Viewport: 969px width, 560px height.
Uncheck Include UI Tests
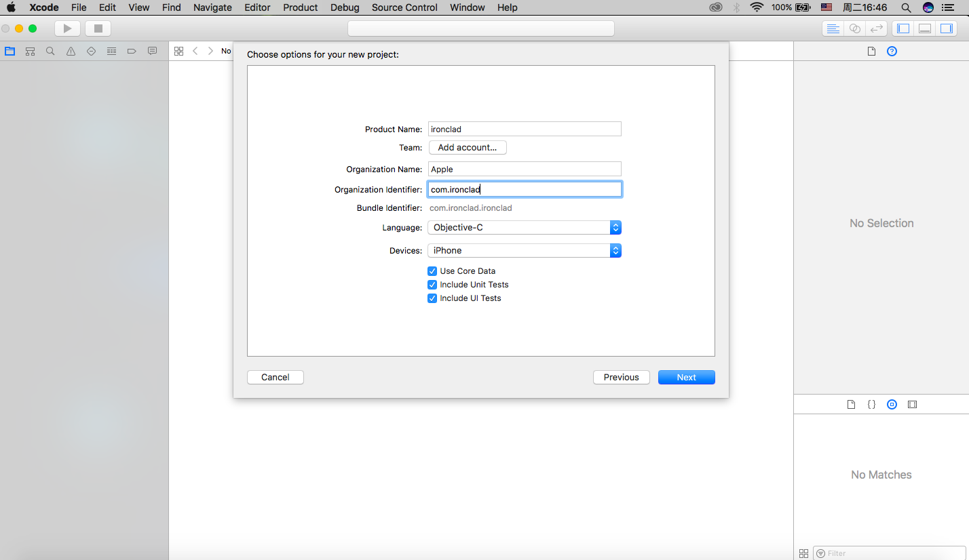point(432,298)
